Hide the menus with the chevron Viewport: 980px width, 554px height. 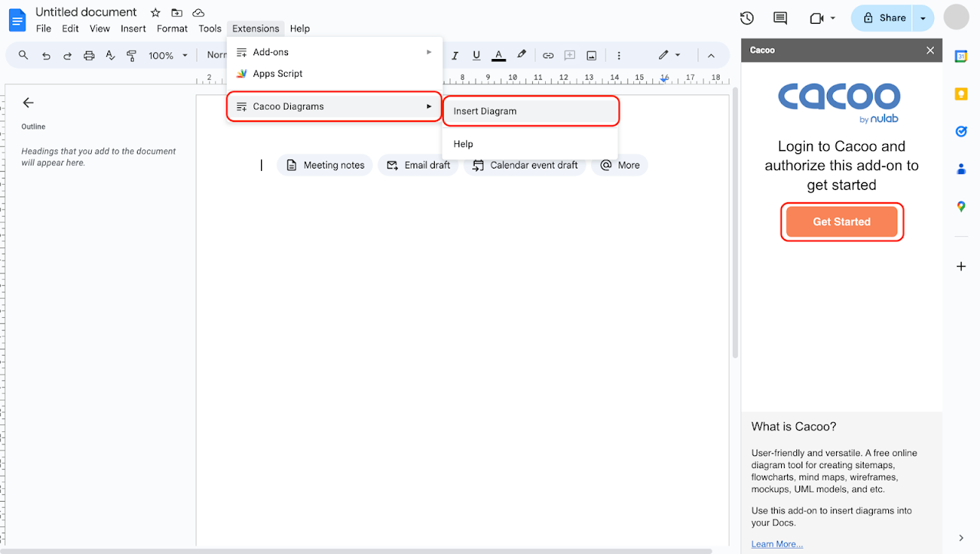coord(710,55)
